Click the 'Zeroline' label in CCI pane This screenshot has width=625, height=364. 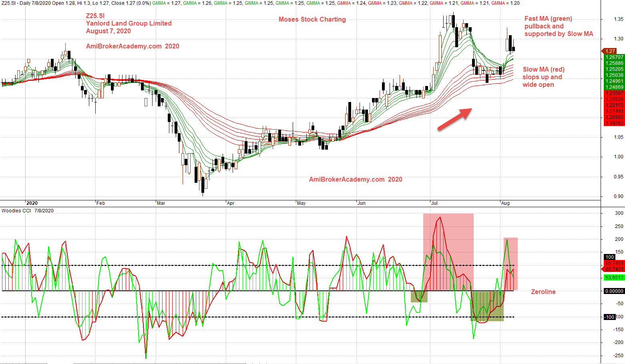[543, 292]
